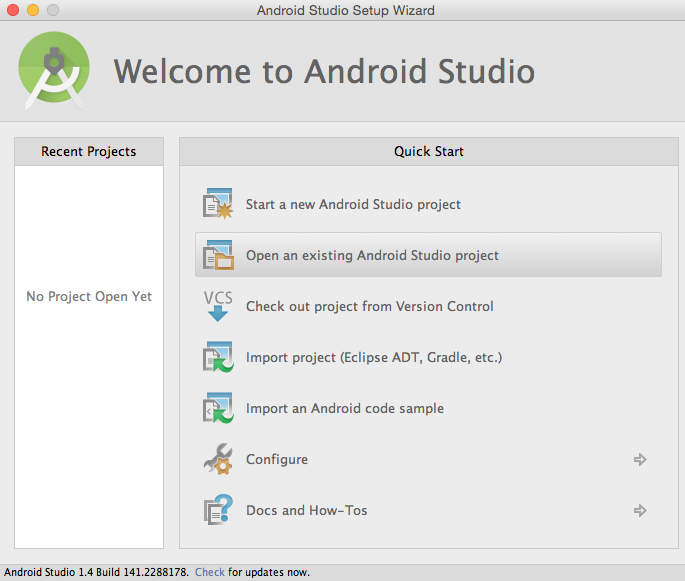Select Start a new Android Studio project
This screenshot has width=685, height=581.
point(353,204)
